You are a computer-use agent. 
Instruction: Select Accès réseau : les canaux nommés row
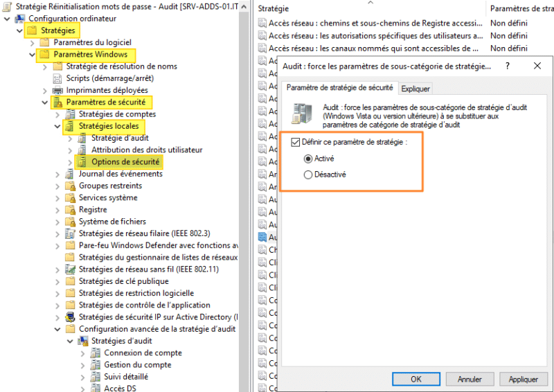point(373,48)
